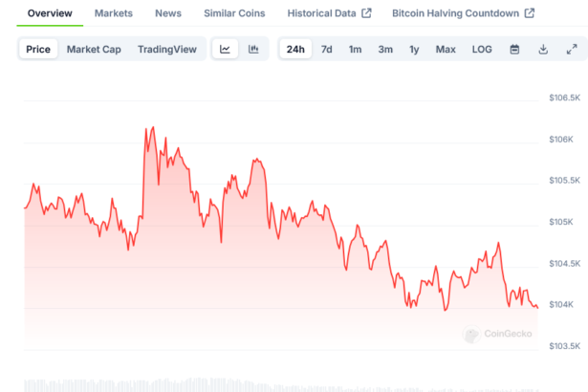Image resolution: width=588 pixels, height=392 pixels.
Task: Toggle the LOG scale option
Action: tap(482, 50)
